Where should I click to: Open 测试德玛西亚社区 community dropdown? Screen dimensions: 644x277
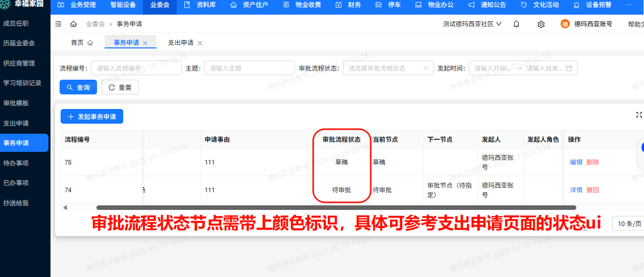point(472,24)
